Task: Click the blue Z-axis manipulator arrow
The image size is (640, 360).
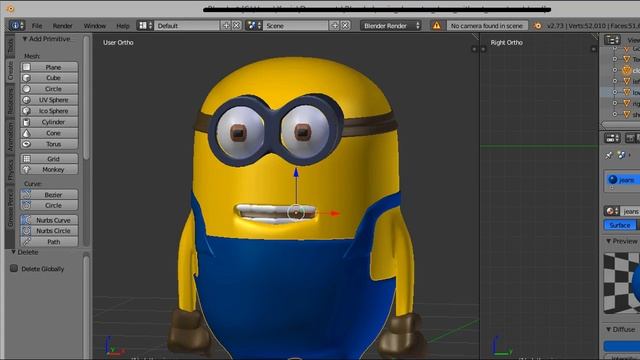Action: pos(296,173)
